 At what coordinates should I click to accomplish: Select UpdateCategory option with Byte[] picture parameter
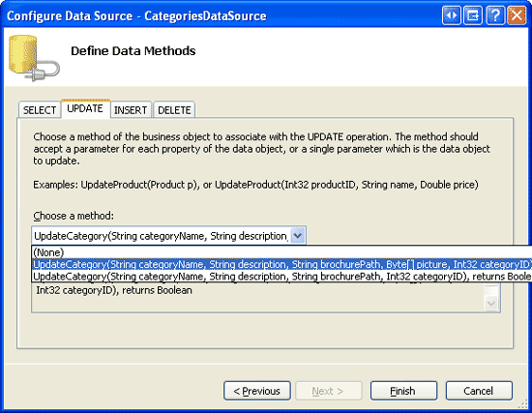pyautogui.click(x=281, y=264)
